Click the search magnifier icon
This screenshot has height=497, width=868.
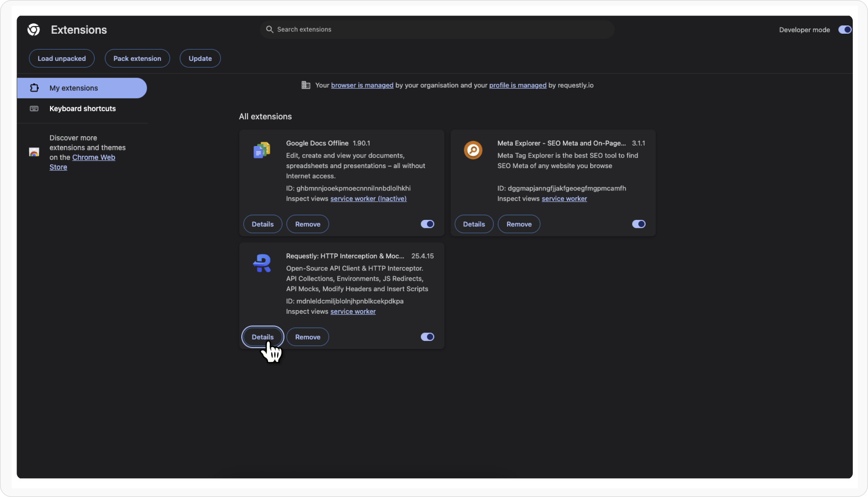click(x=270, y=29)
